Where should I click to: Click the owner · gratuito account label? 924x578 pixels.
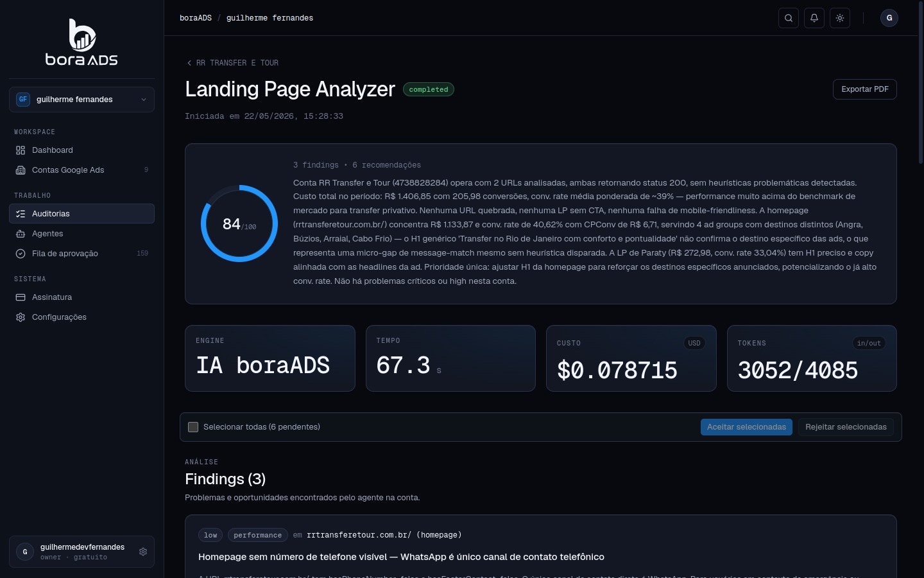(74, 557)
